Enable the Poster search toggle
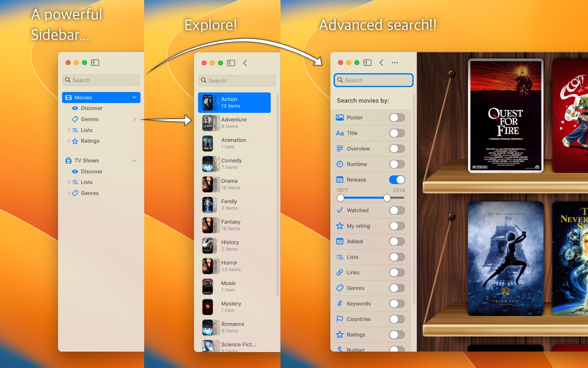The image size is (588, 368). click(x=397, y=118)
